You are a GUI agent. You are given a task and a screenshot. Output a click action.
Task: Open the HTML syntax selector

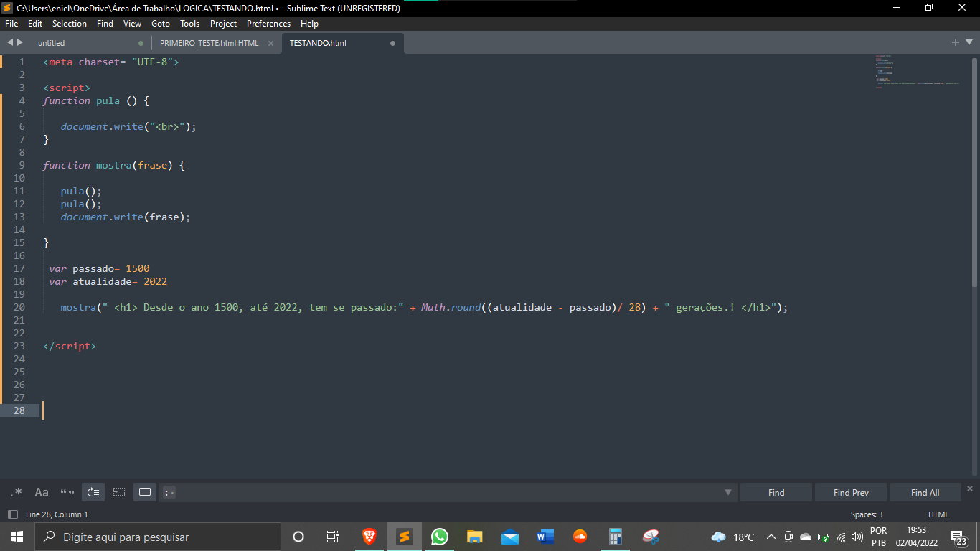point(938,514)
